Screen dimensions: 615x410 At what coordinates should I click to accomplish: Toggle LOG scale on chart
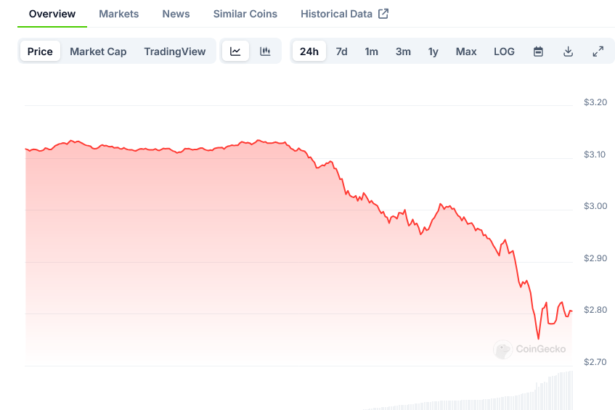[504, 51]
